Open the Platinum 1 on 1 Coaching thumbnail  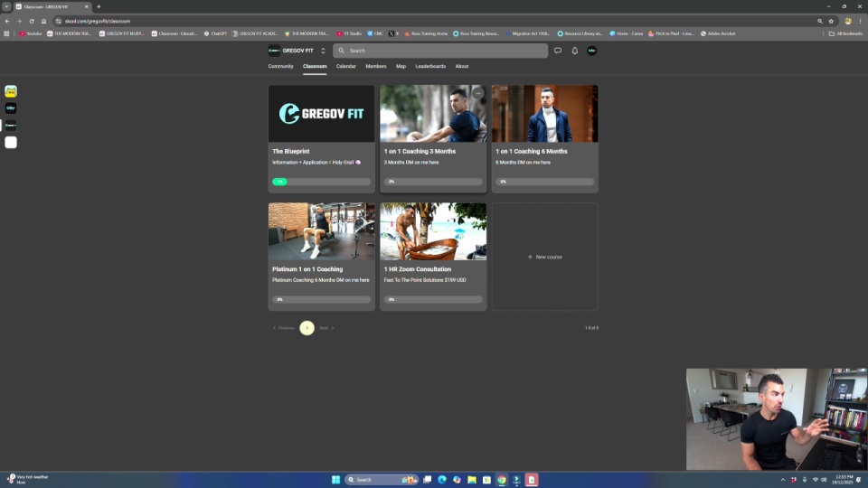pyautogui.click(x=321, y=231)
